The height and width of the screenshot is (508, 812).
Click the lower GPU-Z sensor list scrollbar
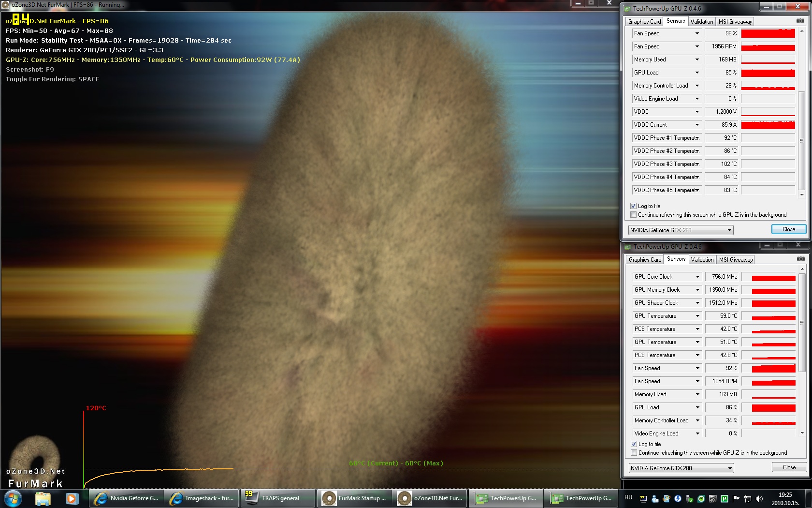(802, 323)
